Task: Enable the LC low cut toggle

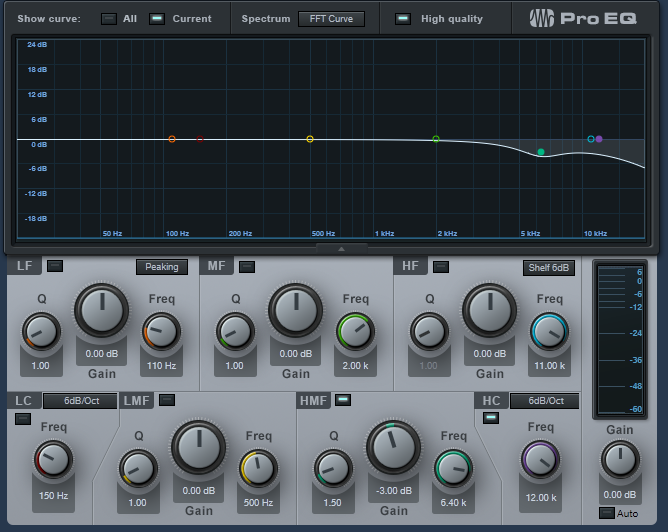Action: (x=23, y=419)
